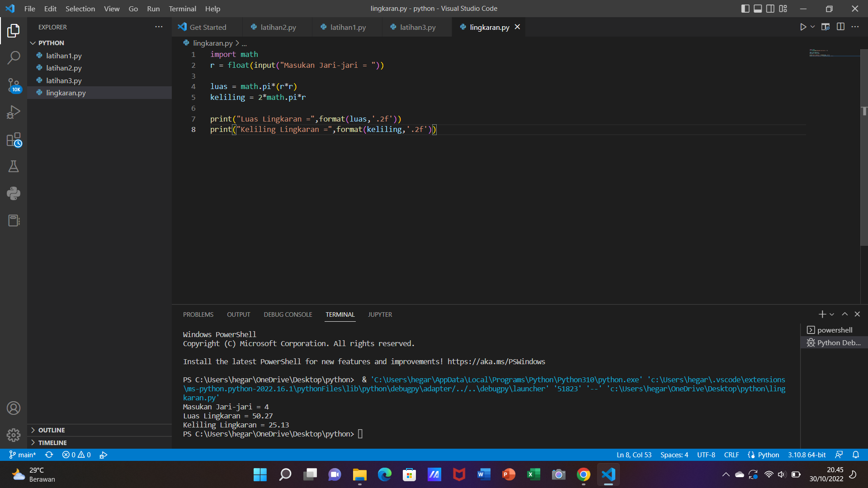Screen dimensions: 868x488
Task: Open the Source Control view
Action: [x=14, y=85]
